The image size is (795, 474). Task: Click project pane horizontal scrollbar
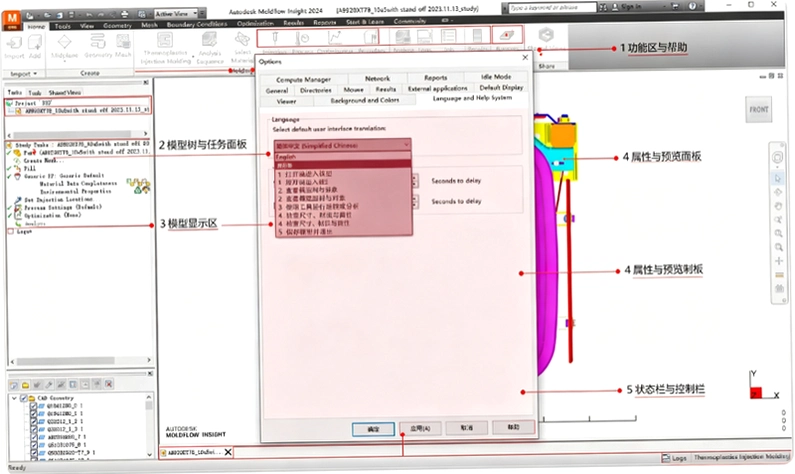(x=78, y=135)
